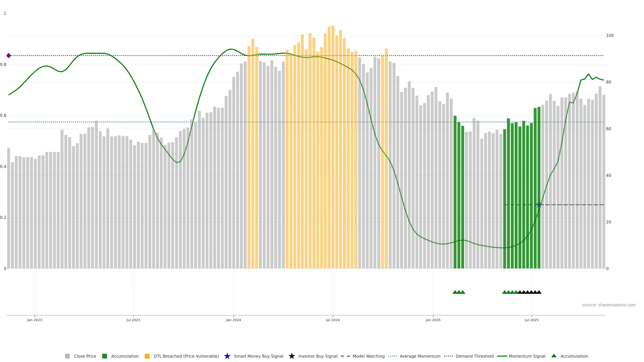Click the Jan 2023 timeline tick label

(x=35, y=320)
